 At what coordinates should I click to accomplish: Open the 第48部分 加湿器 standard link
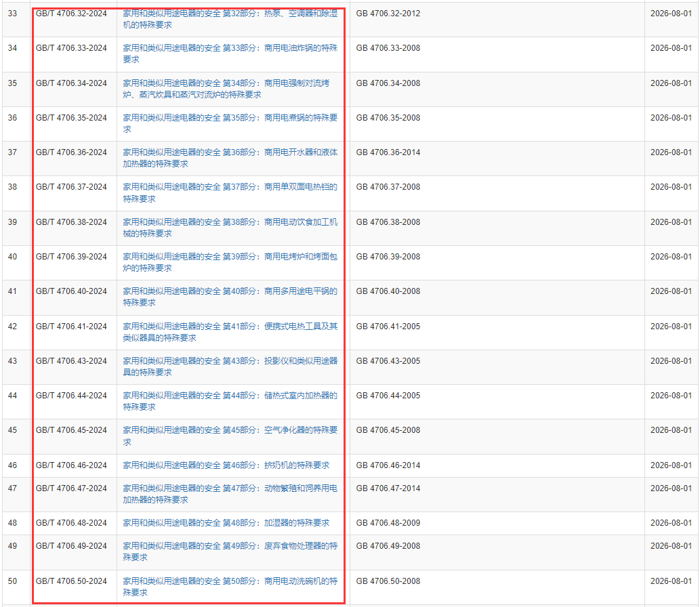(x=226, y=523)
